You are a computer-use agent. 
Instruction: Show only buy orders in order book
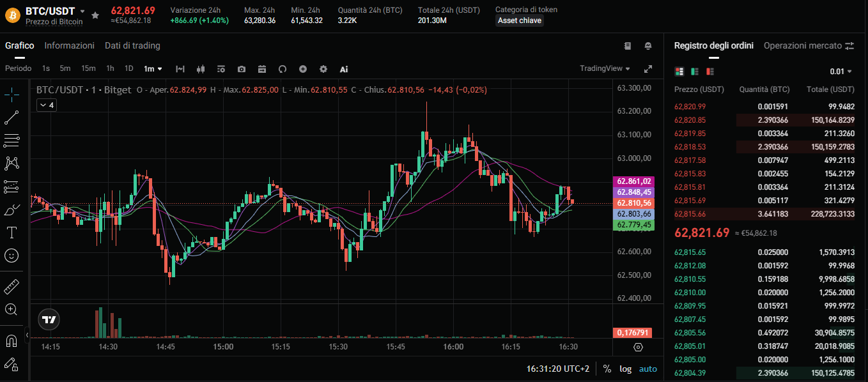point(695,72)
